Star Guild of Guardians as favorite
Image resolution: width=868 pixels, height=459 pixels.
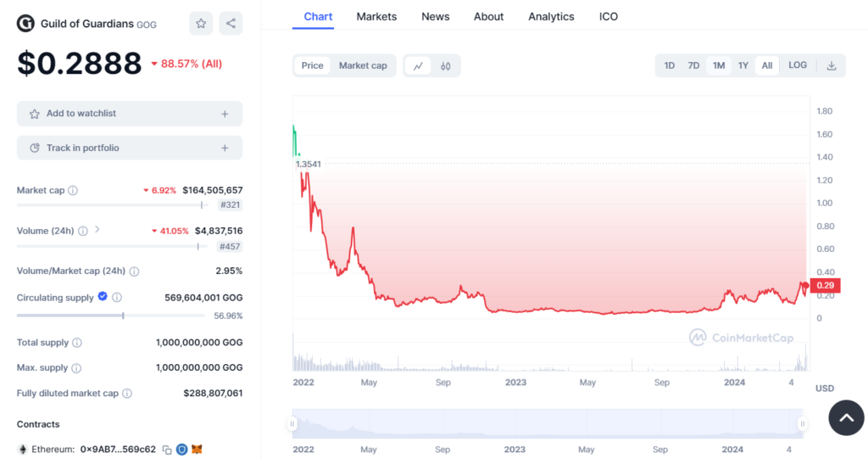click(201, 24)
